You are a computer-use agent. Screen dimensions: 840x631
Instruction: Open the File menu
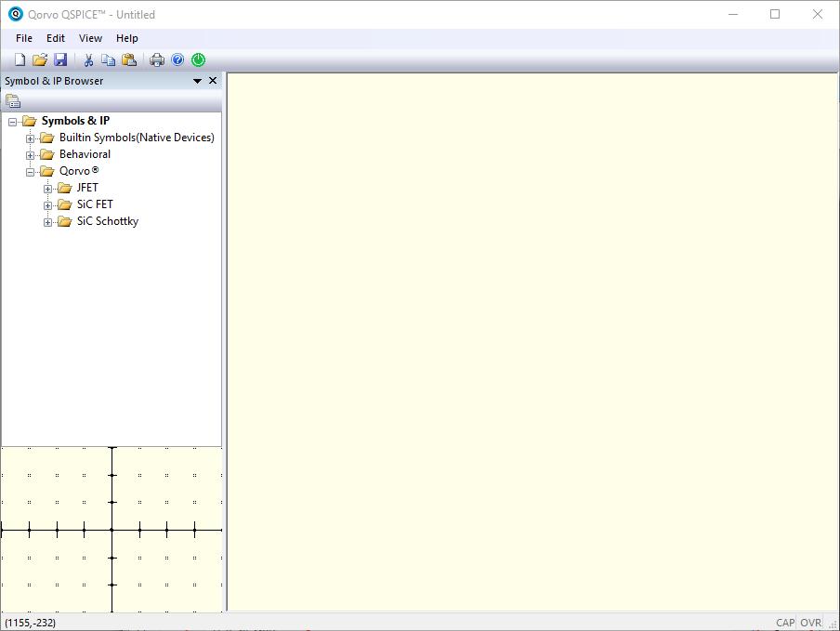point(24,38)
